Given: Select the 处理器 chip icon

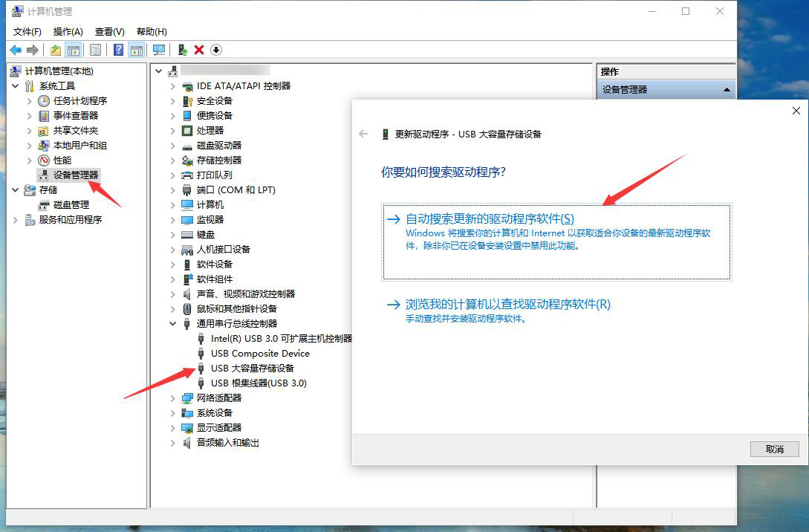Looking at the screenshot, I should click(x=187, y=131).
